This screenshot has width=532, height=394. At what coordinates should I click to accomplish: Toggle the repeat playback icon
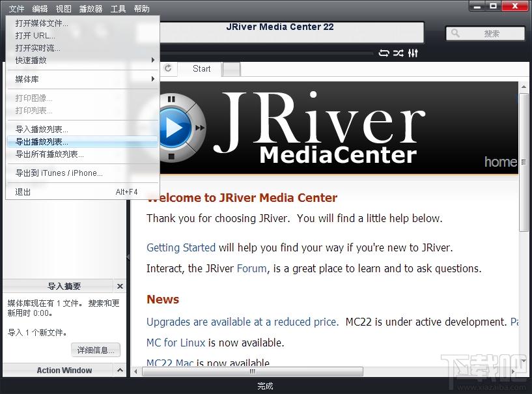coord(384,53)
